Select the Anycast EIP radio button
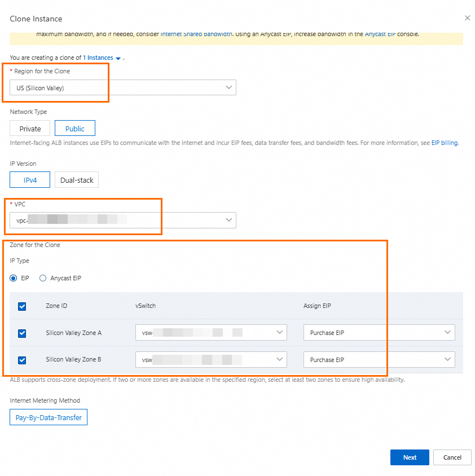The height and width of the screenshot is (476, 475). pyautogui.click(x=43, y=278)
